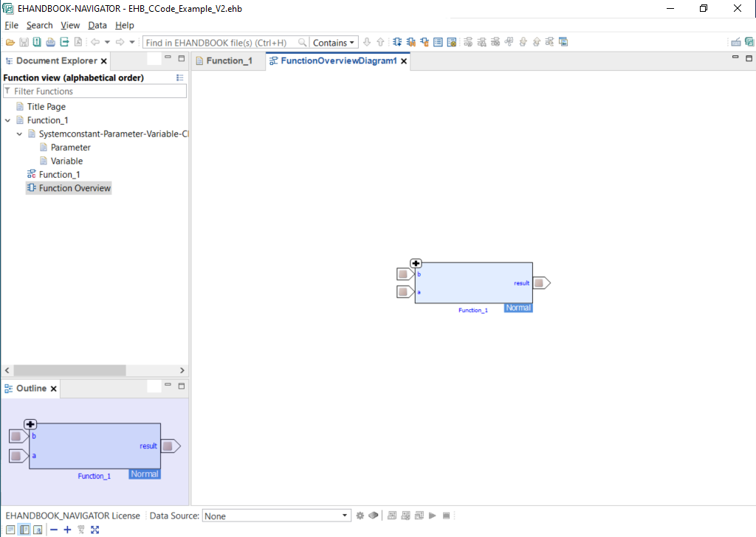Toggle the first view mode button
Image resolution: width=756 pixels, height=537 pixels.
coord(10,530)
